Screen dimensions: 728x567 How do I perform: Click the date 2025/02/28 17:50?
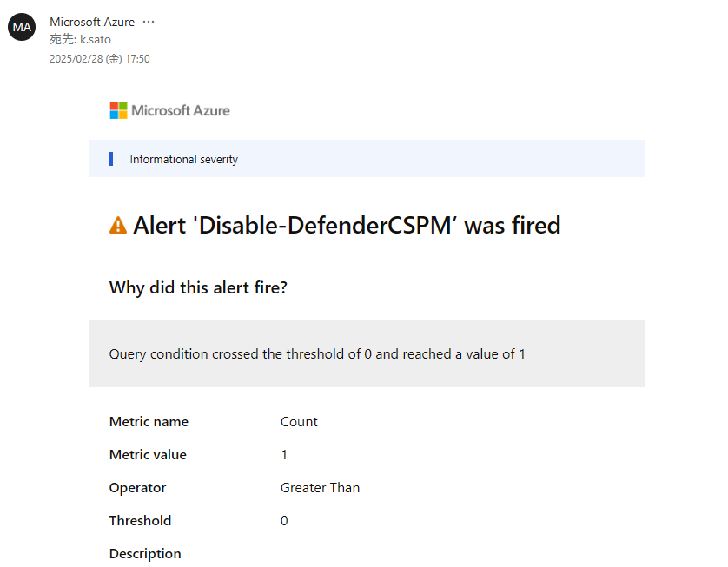coord(100,59)
